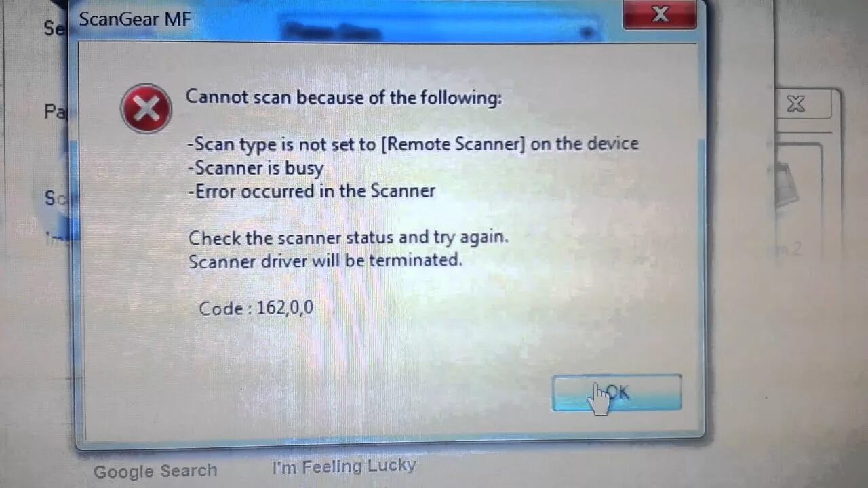Click the 'Check the scanner status' text
The image size is (868, 488).
349,237
